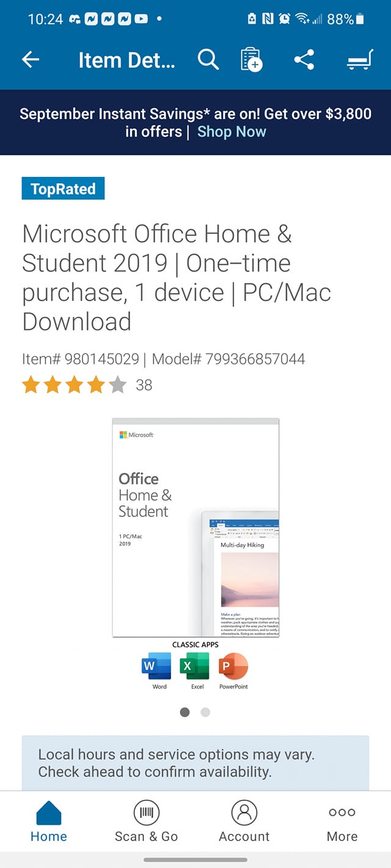Open the More menu tab
Image resolution: width=391 pixels, height=868 pixels.
(x=342, y=822)
